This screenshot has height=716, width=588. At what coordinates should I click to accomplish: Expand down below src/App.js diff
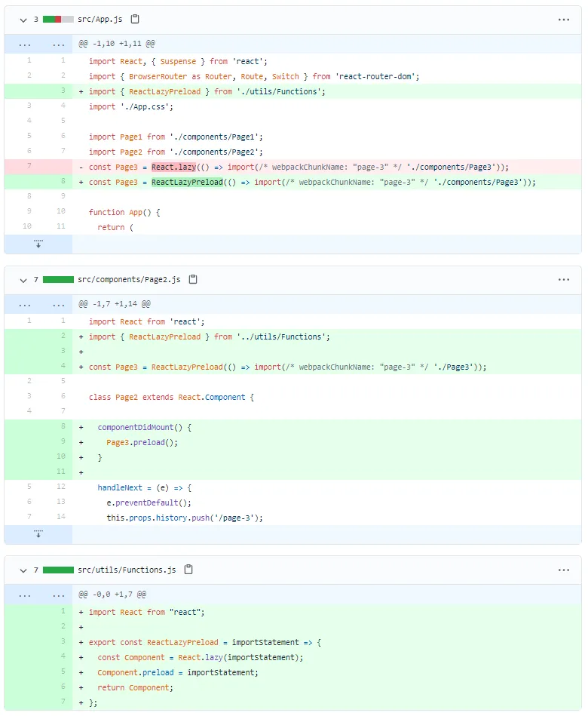[38, 244]
